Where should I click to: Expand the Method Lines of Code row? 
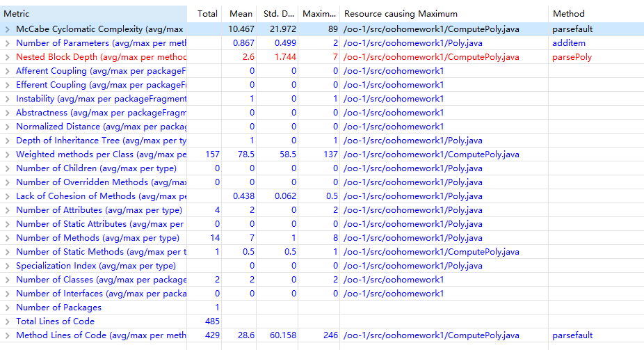tap(7, 335)
